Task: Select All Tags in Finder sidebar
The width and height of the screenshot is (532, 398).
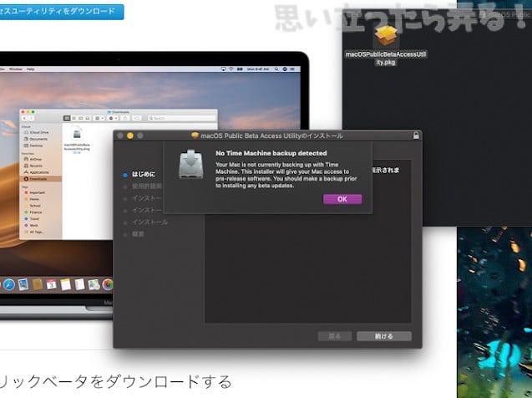Action: point(33,232)
